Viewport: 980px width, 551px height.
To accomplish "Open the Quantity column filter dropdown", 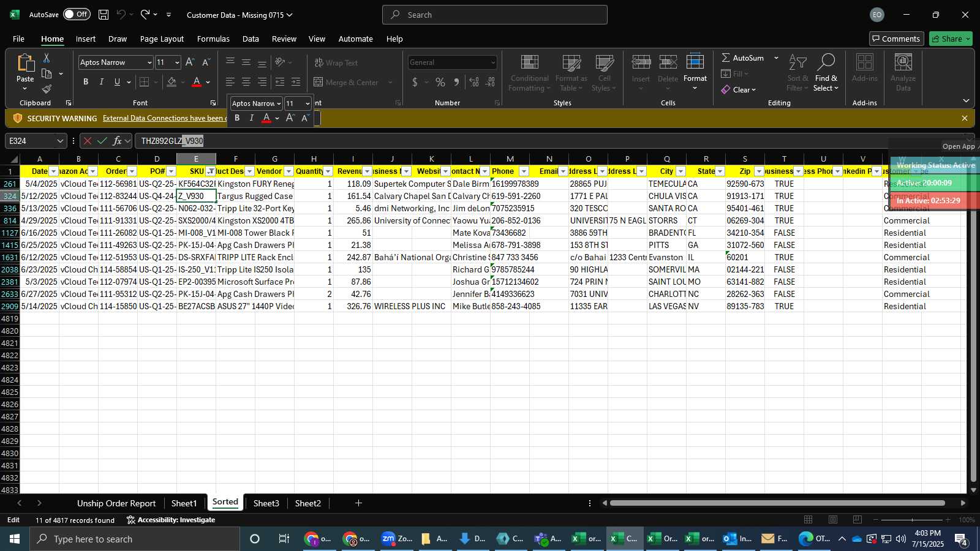I will pos(328,171).
